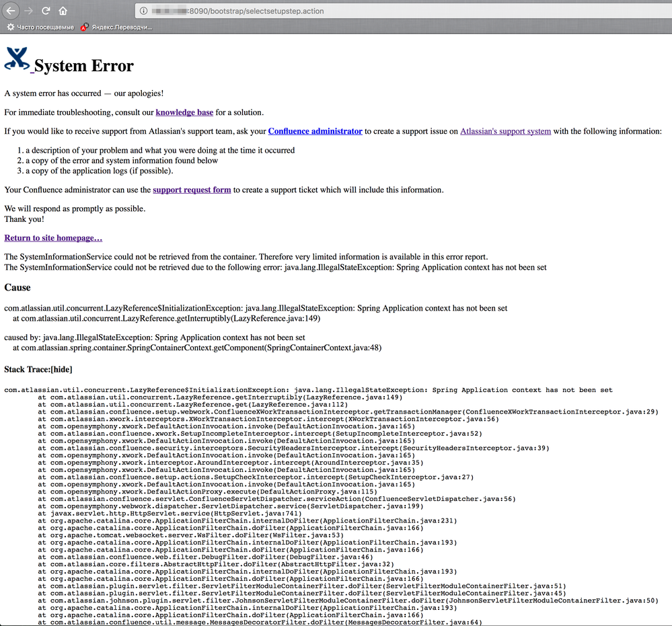The height and width of the screenshot is (626, 672).
Task: Click the SetupIncompleteInterceptor.java:52 trace line
Action: click(260, 434)
